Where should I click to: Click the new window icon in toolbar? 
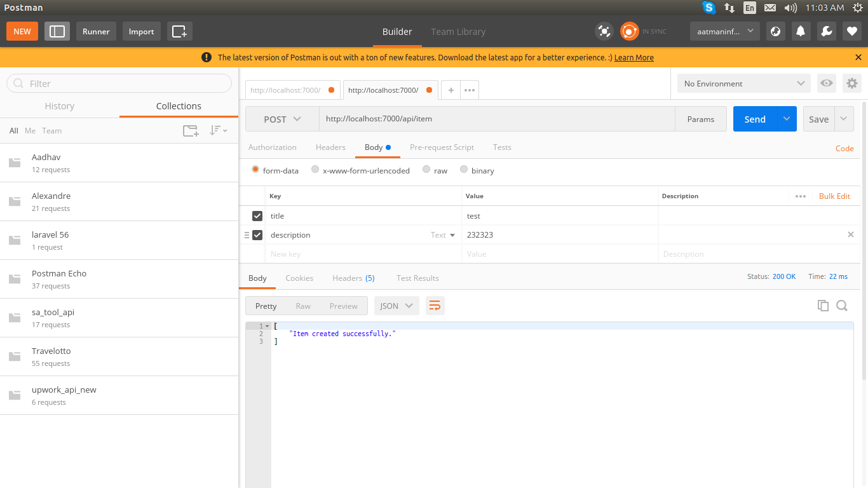click(x=179, y=31)
